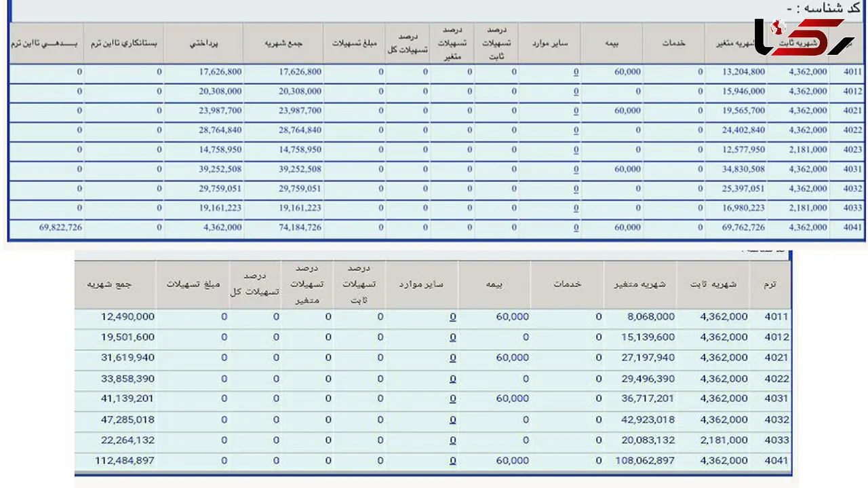The height and width of the screenshot is (488, 868).
Task: Select the variable tuition value 29,496,390
Action: tap(649, 379)
